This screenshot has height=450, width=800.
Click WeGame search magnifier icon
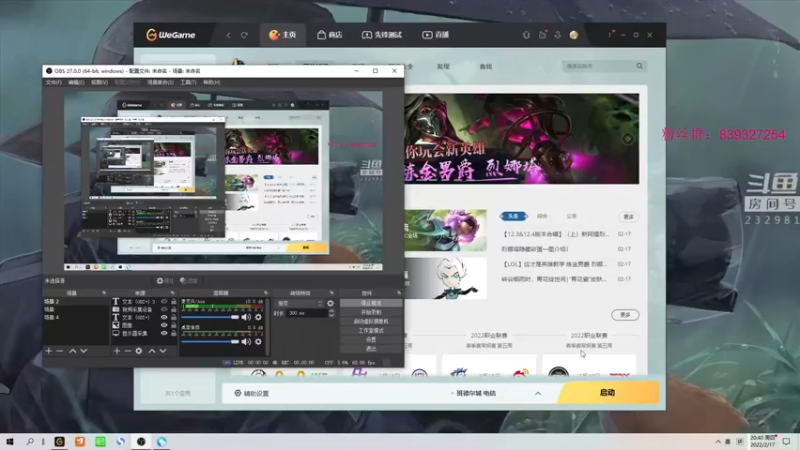(639, 66)
